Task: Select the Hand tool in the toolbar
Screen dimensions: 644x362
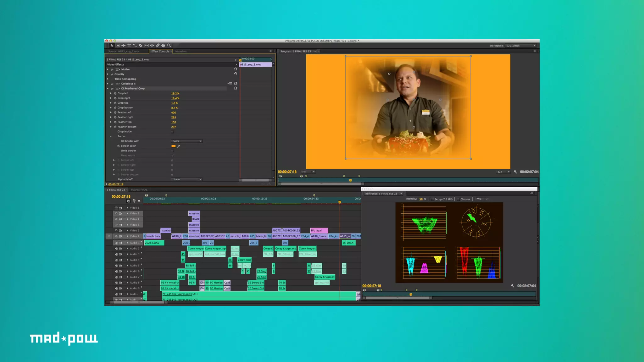Action: pyautogui.click(x=164, y=46)
